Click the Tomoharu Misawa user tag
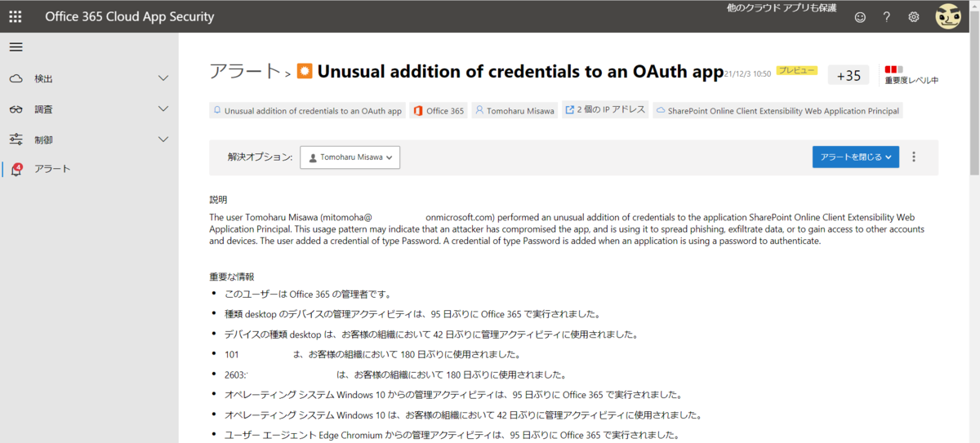The width and height of the screenshot is (980, 443). [514, 110]
